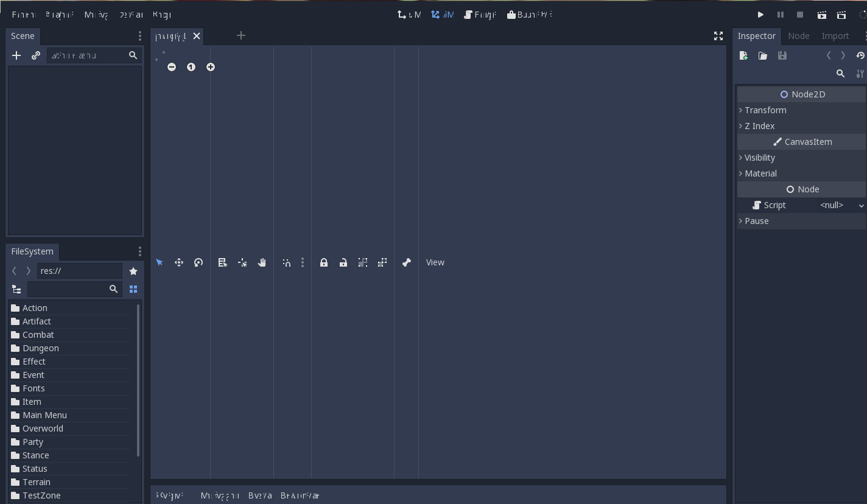Toggle distraction-free mode icon
This screenshot has height=504, width=867.
[718, 36]
